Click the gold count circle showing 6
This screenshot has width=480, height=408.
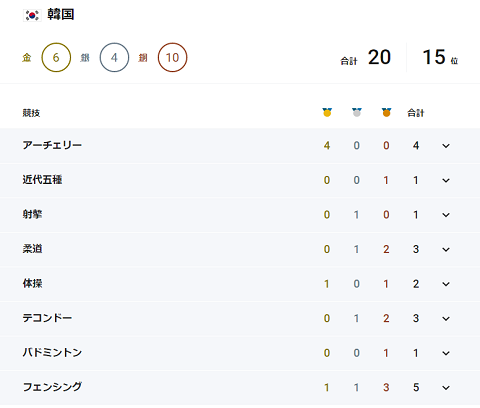(56, 57)
